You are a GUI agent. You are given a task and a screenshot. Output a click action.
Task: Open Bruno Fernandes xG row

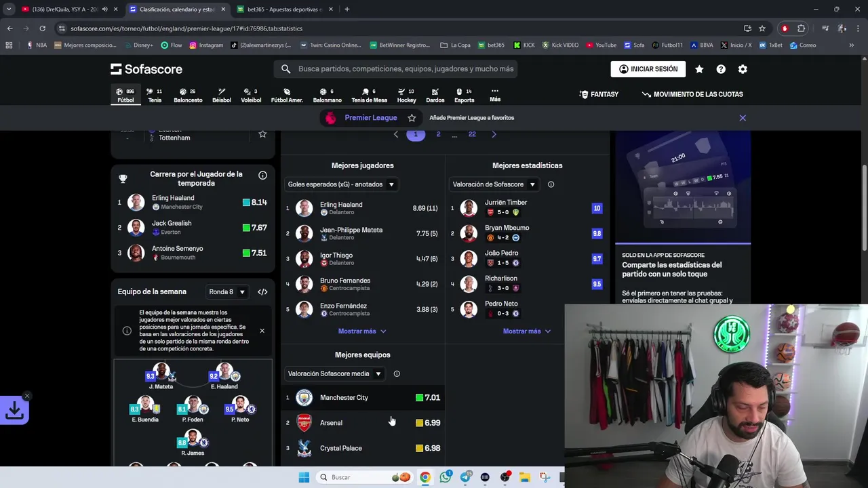[363, 284]
